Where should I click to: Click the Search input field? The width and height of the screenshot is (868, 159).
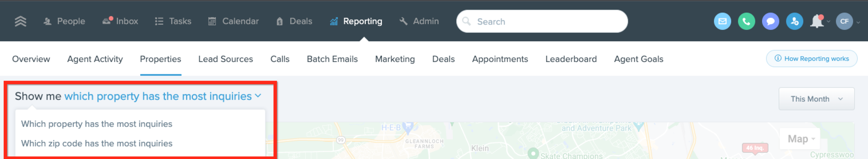[541, 21]
